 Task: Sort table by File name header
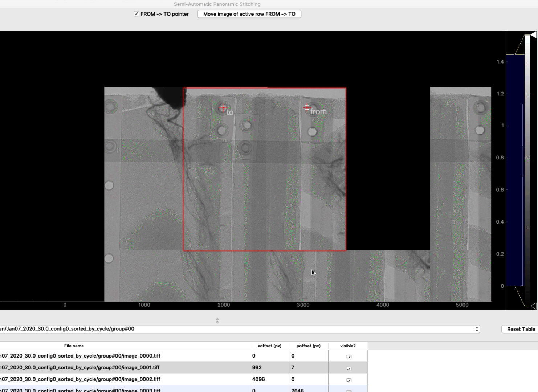point(74,346)
